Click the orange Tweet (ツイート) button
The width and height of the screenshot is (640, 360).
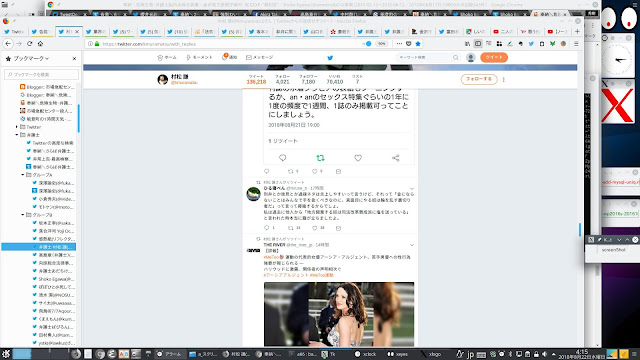pyautogui.click(x=494, y=58)
